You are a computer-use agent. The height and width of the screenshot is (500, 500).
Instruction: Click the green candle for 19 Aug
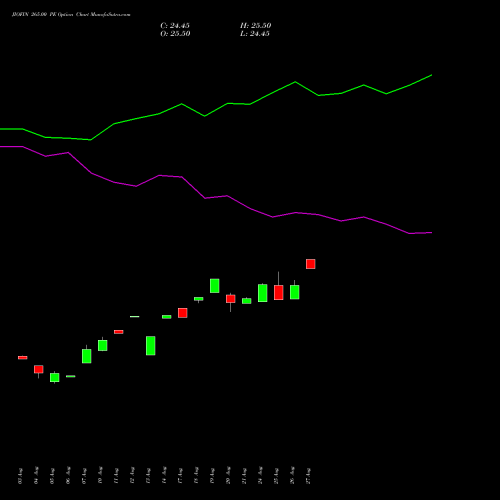pos(215,286)
